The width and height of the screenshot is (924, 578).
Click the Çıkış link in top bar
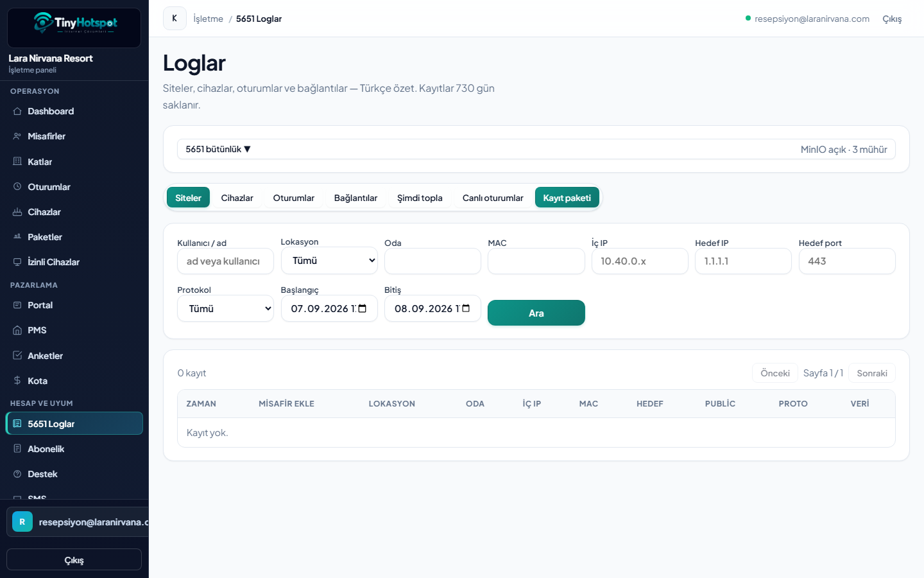892,19
